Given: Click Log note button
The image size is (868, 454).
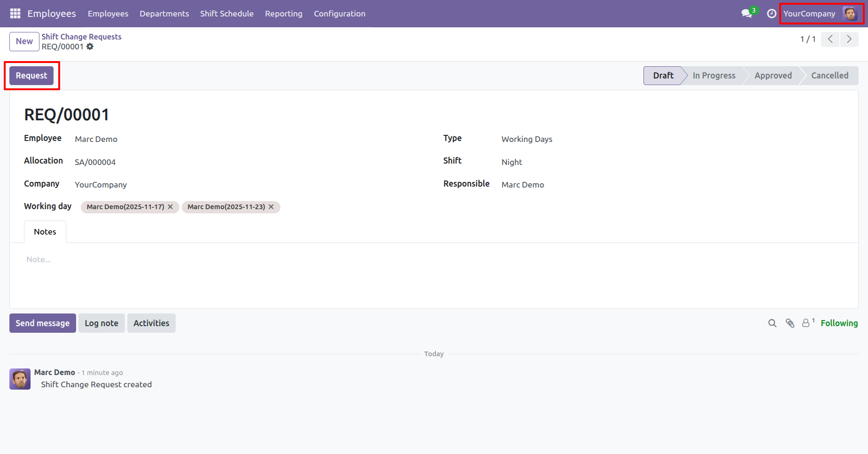Looking at the screenshot, I should click(101, 323).
